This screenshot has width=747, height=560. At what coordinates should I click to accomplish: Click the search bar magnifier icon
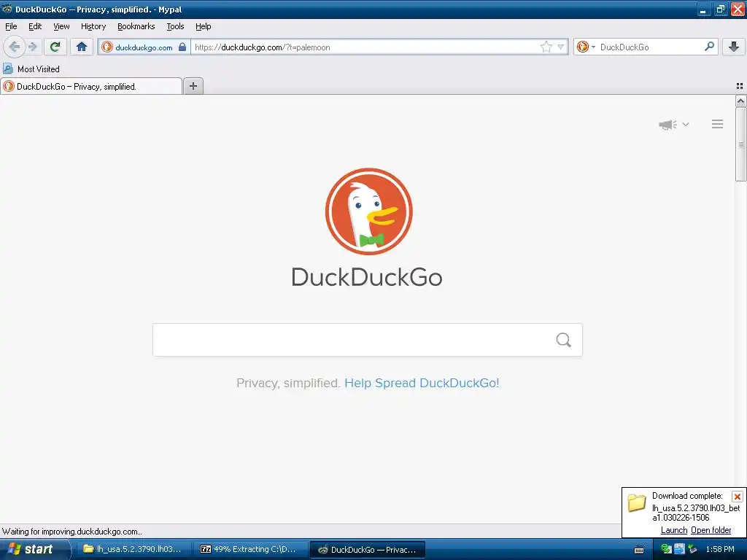tap(709, 46)
